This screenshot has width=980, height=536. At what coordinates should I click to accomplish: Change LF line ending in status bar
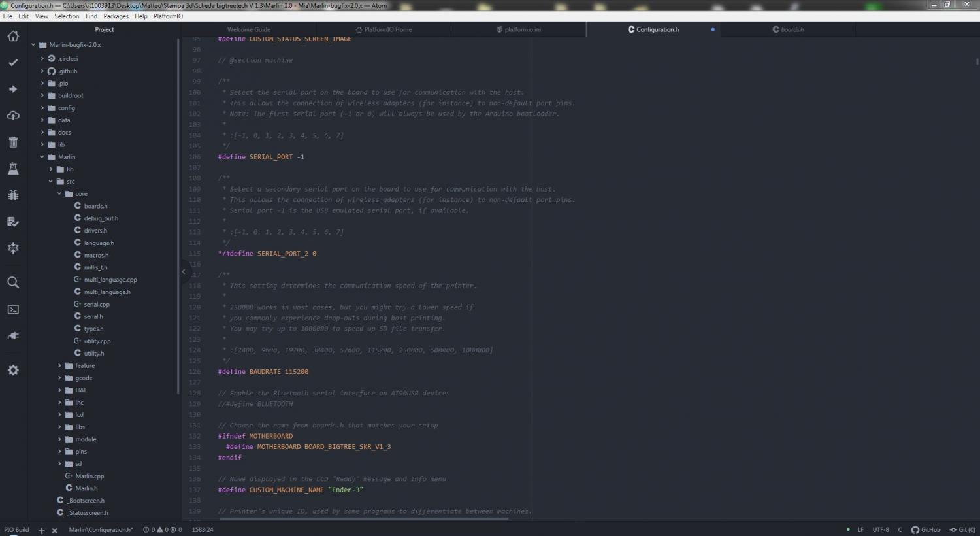pyautogui.click(x=860, y=529)
